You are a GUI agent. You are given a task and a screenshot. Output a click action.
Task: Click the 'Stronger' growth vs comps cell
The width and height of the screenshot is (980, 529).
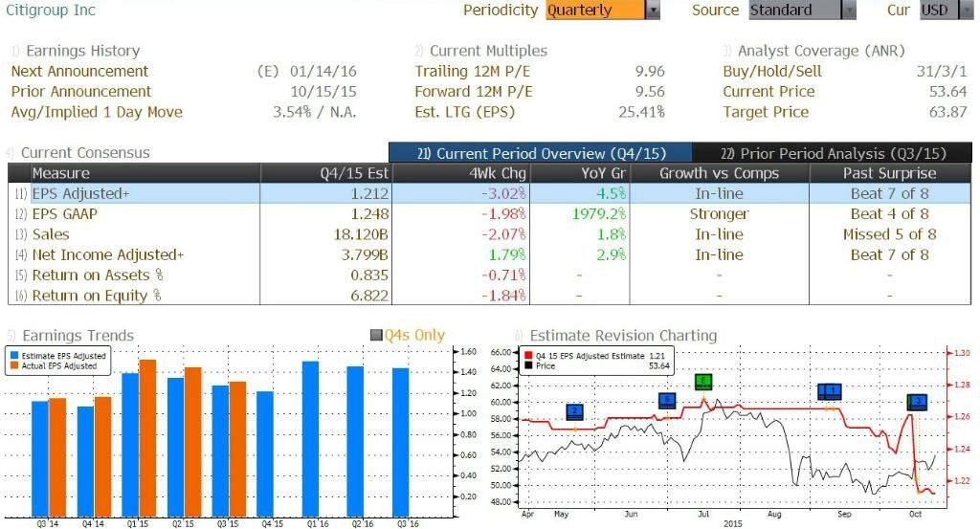coord(720,214)
